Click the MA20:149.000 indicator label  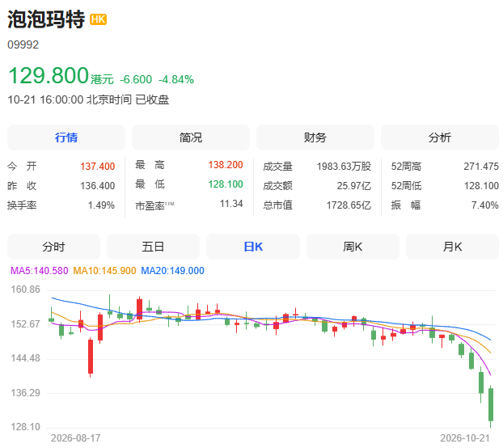click(172, 271)
